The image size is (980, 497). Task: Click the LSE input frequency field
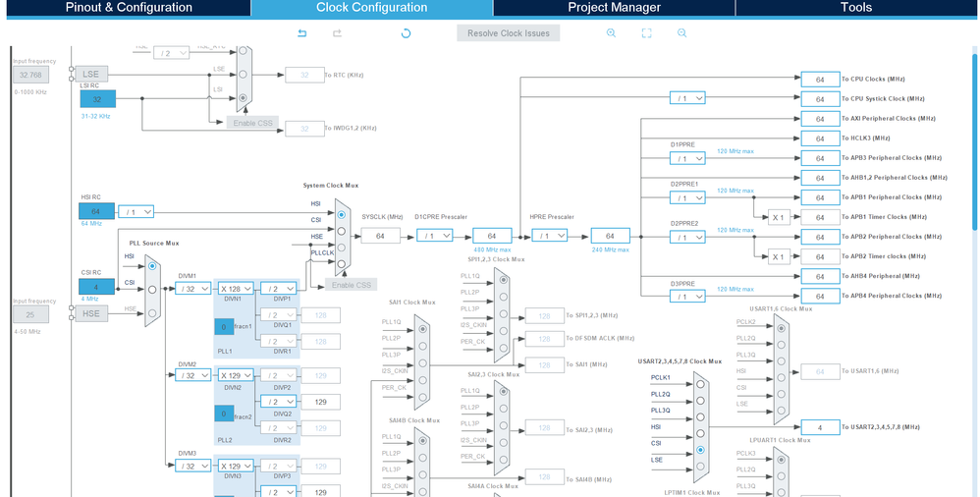pos(30,75)
